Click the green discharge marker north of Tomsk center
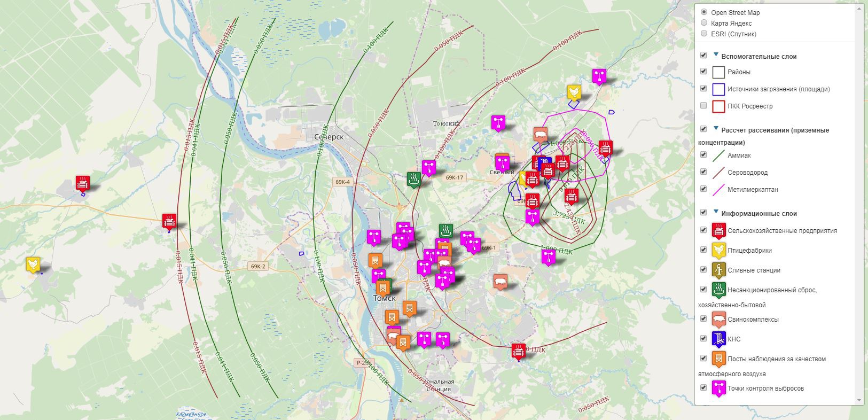This screenshot has width=868, height=420. 445,232
